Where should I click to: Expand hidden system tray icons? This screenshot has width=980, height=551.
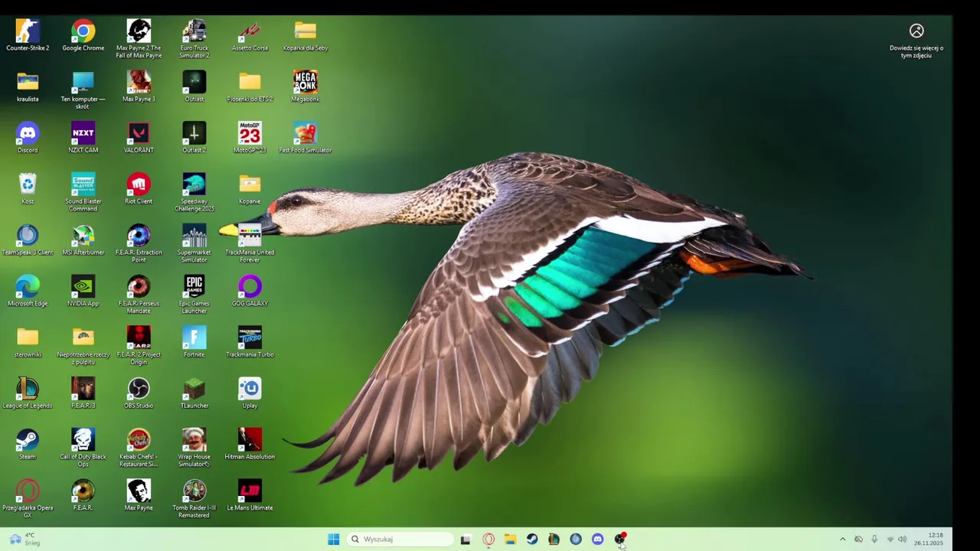point(843,540)
